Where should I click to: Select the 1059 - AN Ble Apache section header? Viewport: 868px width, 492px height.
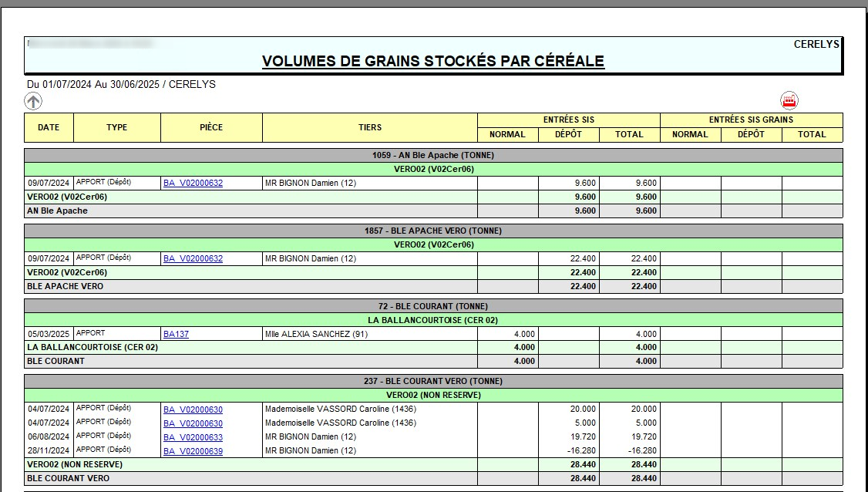click(x=432, y=155)
